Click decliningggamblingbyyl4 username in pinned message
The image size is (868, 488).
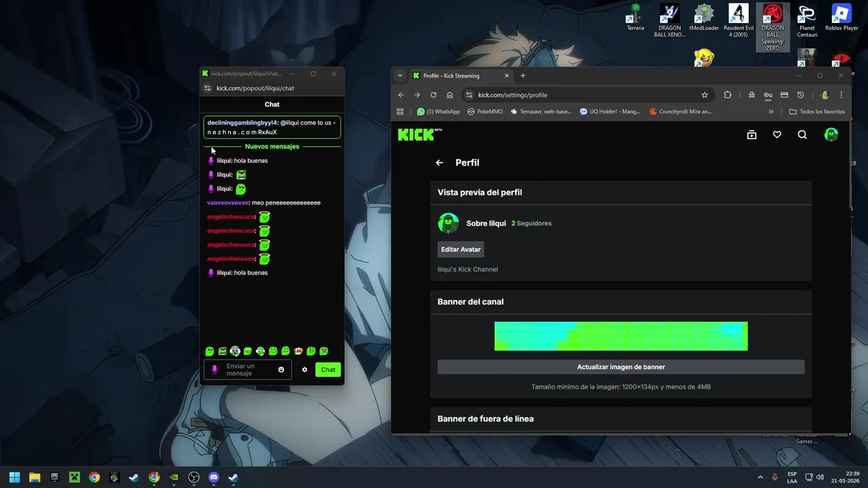pyautogui.click(x=243, y=123)
